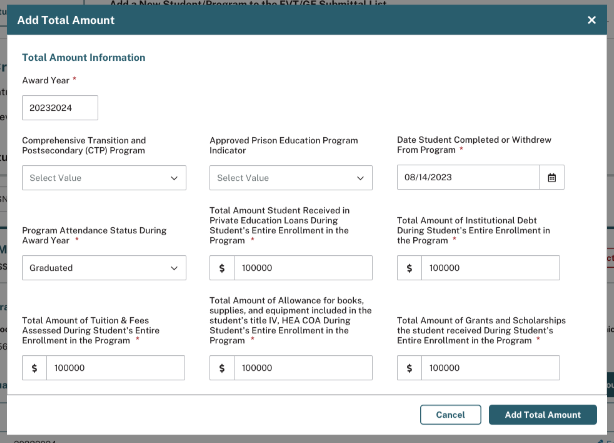Open Approved Prison Education Program Indicator dropdown
The width and height of the screenshot is (614, 443).
click(x=291, y=178)
